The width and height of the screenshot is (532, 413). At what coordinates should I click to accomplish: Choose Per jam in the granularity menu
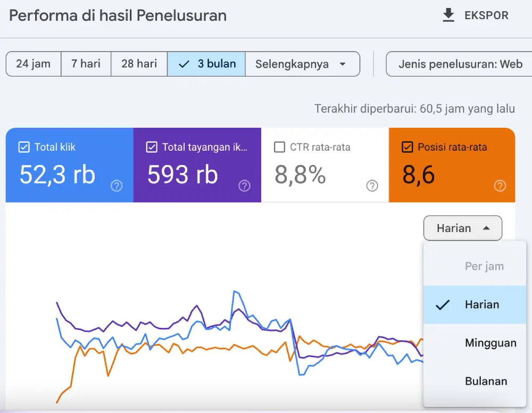(x=475, y=266)
